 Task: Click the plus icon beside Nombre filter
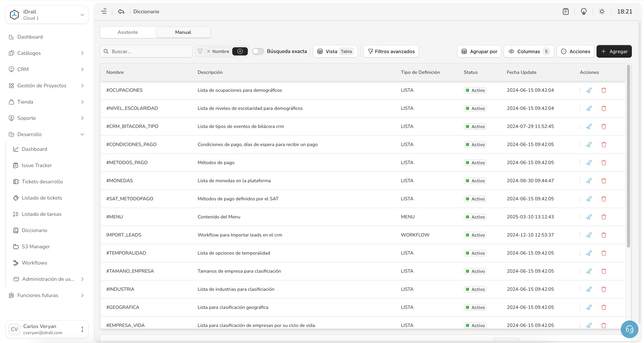[x=240, y=51]
